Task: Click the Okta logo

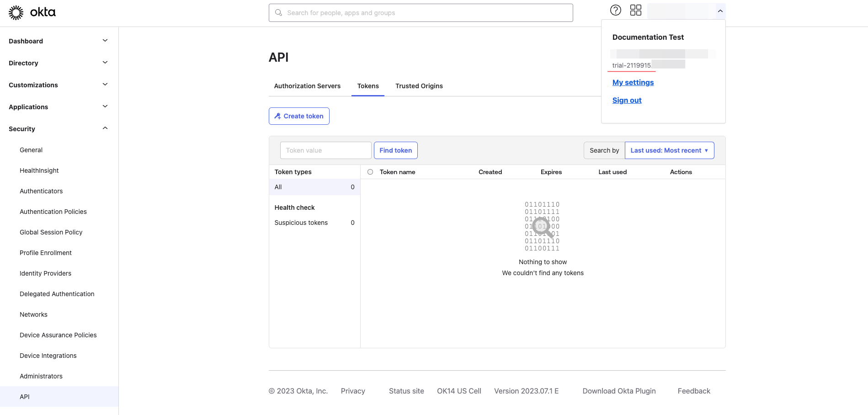Action: (x=32, y=12)
